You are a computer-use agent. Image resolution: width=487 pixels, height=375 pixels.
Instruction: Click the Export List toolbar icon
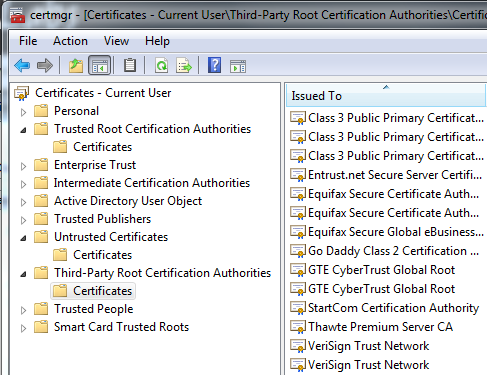pyautogui.click(x=184, y=65)
